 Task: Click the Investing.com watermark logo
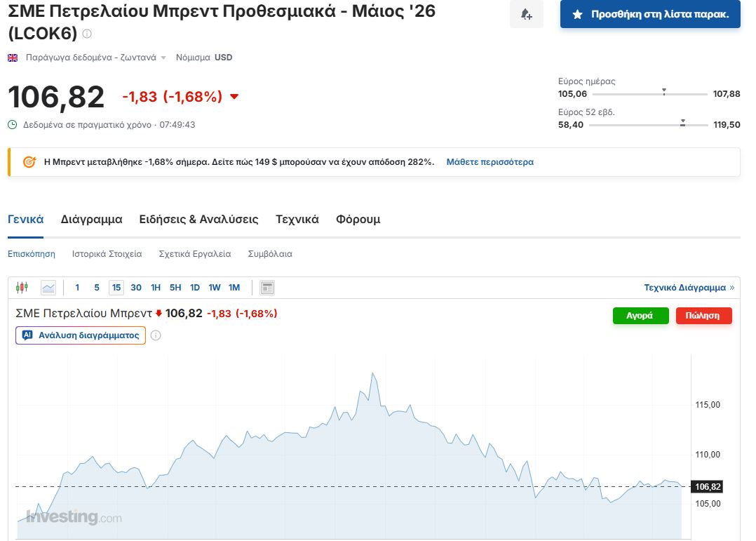click(74, 517)
